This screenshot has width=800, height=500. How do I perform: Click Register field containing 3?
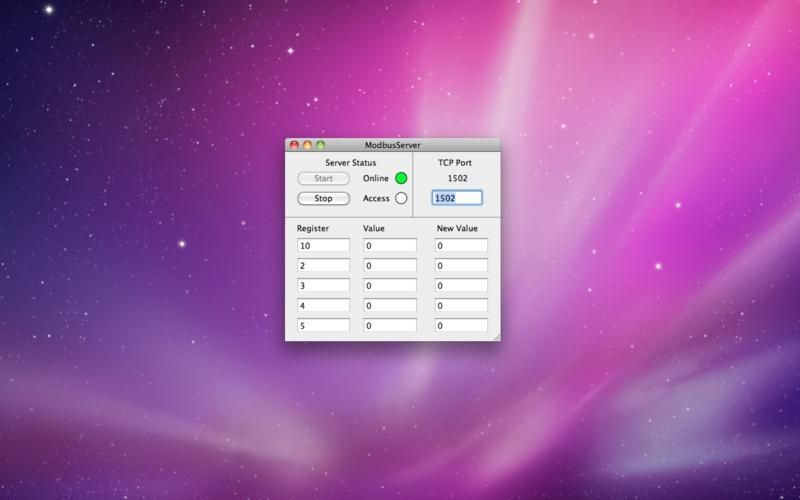pyautogui.click(x=323, y=285)
